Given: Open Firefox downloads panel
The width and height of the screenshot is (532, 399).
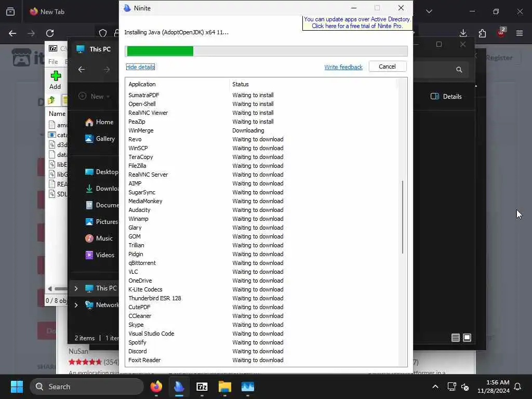Looking at the screenshot, I should pyautogui.click(x=463, y=33).
